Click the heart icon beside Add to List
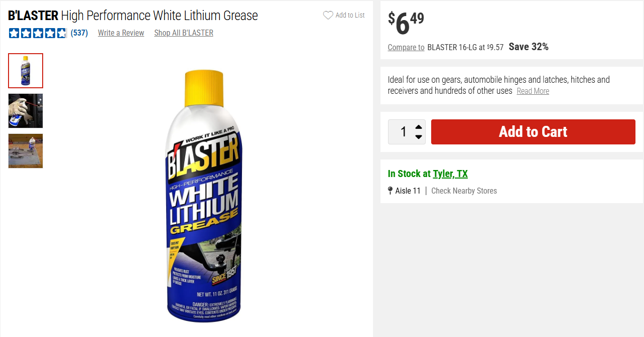The image size is (644, 337). point(328,16)
